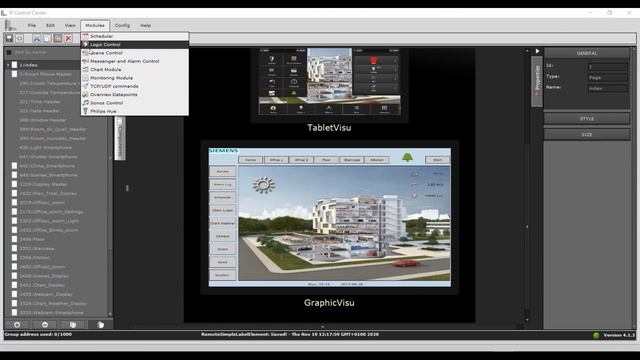The image size is (640, 360).
Task: Click the green connection status indicator
Action: 596,335
